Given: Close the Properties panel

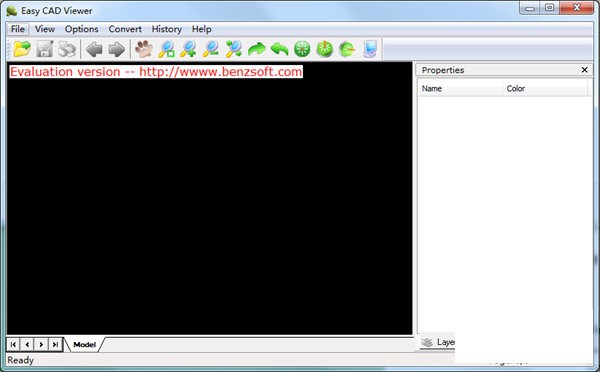Looking at the screenshot, I should (x=584, y=70).
